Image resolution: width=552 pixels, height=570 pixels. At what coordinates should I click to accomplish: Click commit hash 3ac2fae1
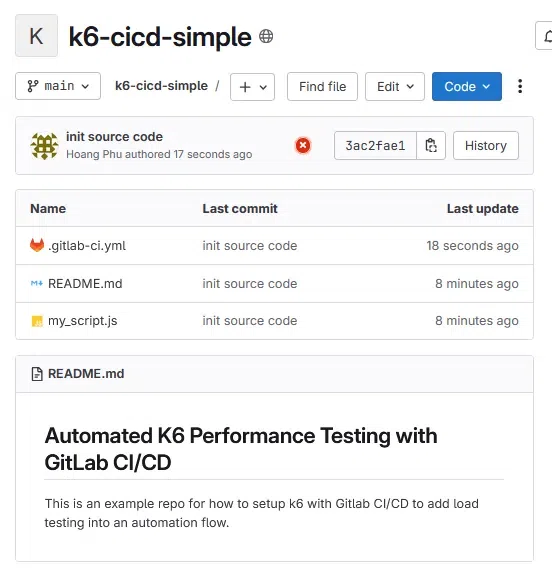tap(375, 145)
